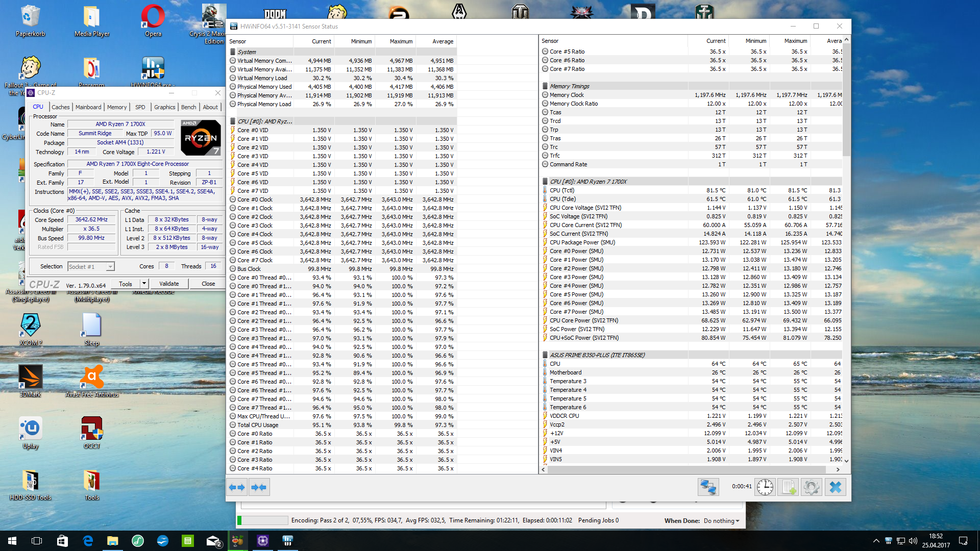Screen dimensions: 980x551
Task: Select the Uplay desktop shortcut
Action: 31,433
